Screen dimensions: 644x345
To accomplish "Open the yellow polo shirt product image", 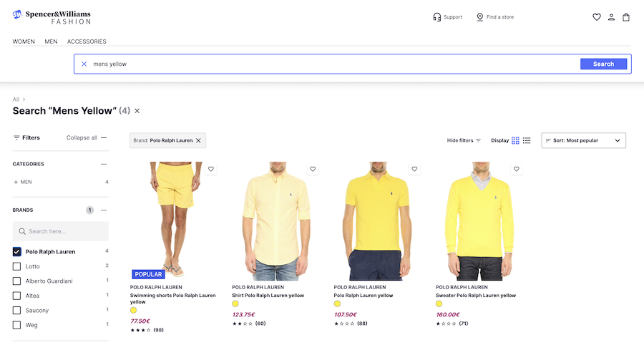I will (377, 220).
